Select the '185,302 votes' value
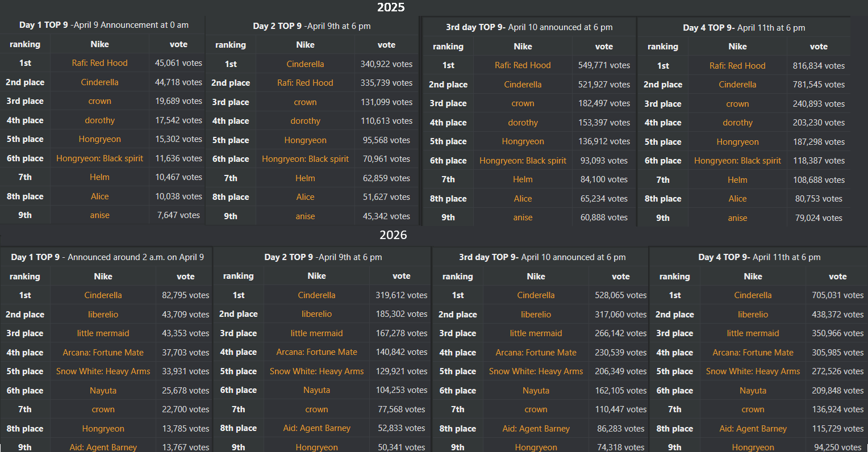This screenshot has height=452, width=868. 402,314
